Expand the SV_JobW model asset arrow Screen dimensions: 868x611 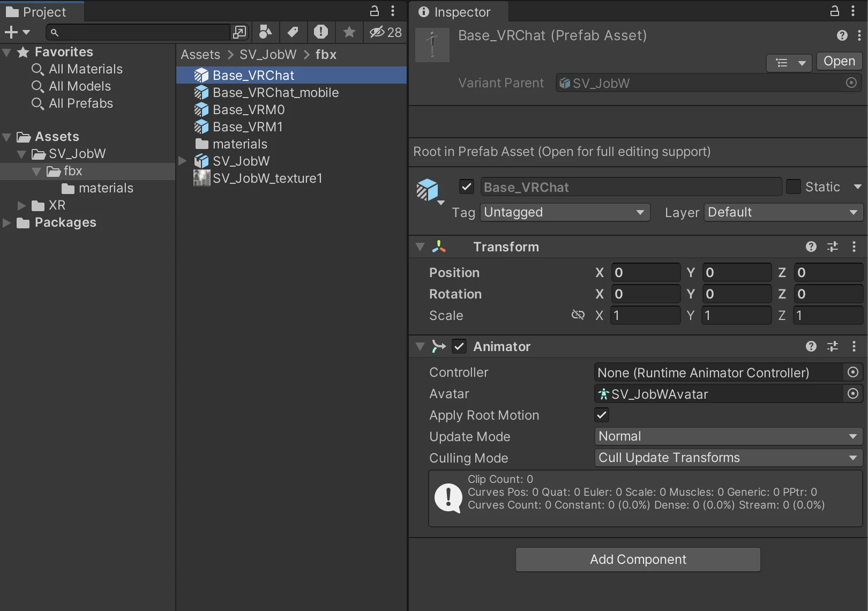183,161
